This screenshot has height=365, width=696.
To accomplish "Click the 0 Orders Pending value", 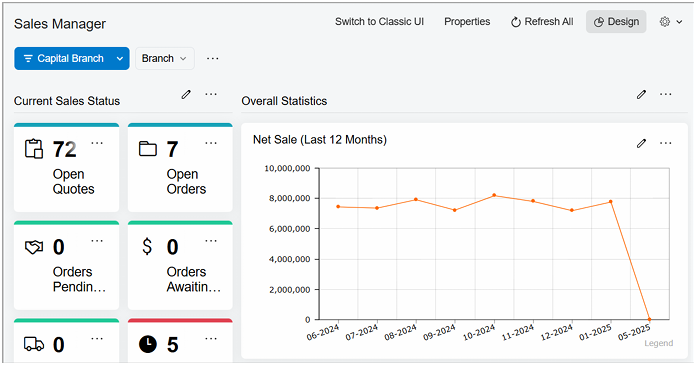I will tap(59, 247).
